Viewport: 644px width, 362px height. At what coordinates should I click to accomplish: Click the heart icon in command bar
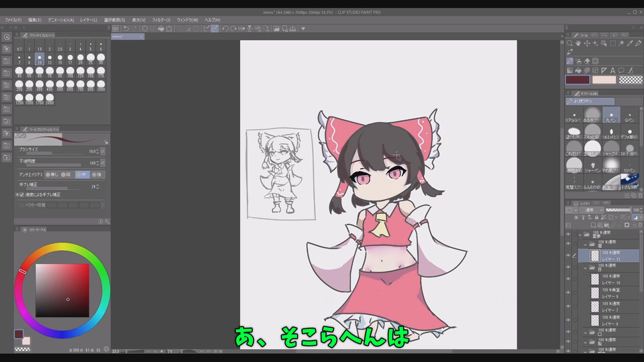pos(303,29)
